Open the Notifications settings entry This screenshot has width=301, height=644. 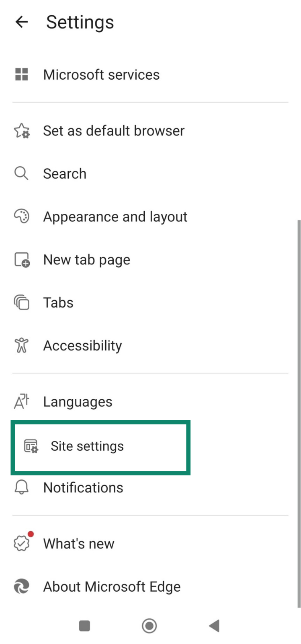83,487
